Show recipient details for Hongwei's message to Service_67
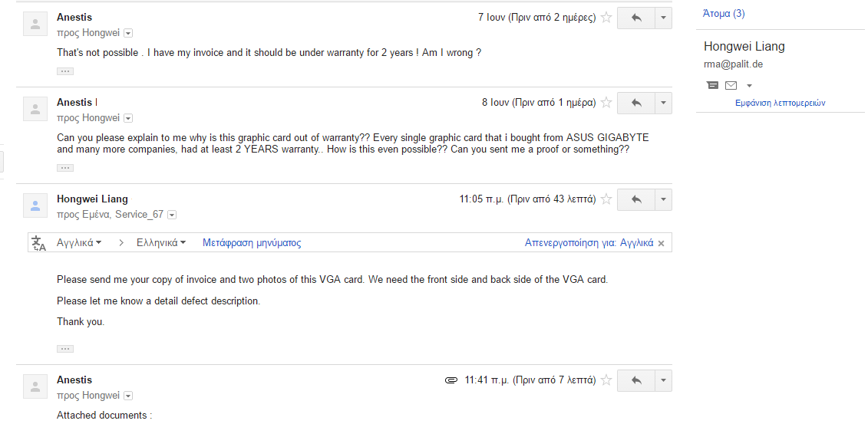The height and width of the screenshot is (424, 868). coord(172,215)
